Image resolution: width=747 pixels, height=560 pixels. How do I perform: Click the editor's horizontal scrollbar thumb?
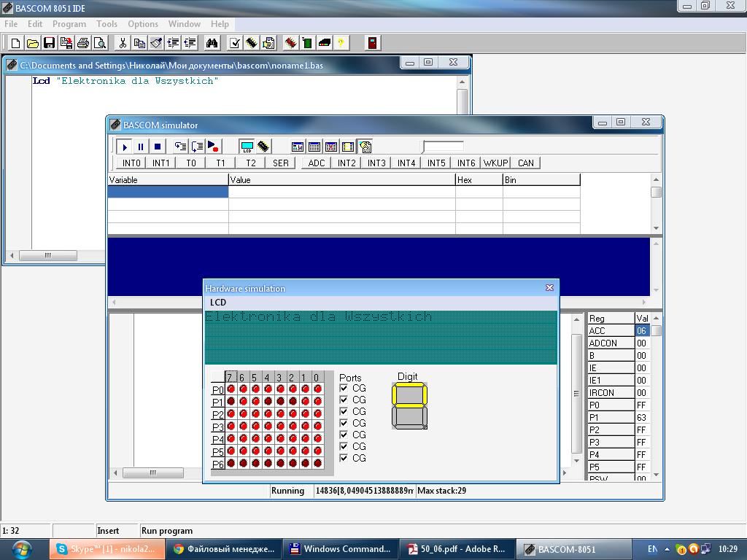[x=47, y=256]
